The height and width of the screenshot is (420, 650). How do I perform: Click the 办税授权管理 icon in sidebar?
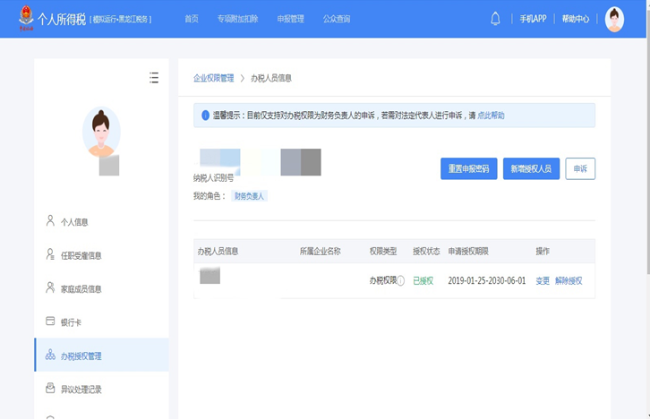[50, 355]
